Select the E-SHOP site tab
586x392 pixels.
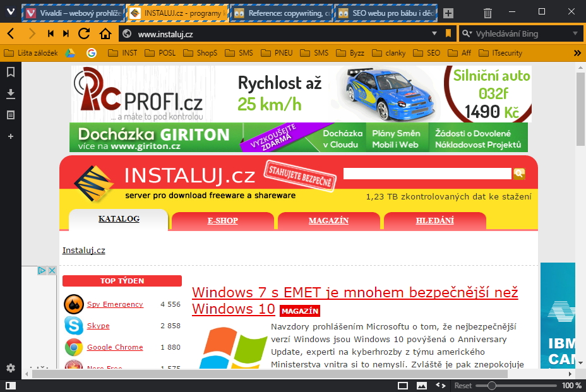click(223, 220)
